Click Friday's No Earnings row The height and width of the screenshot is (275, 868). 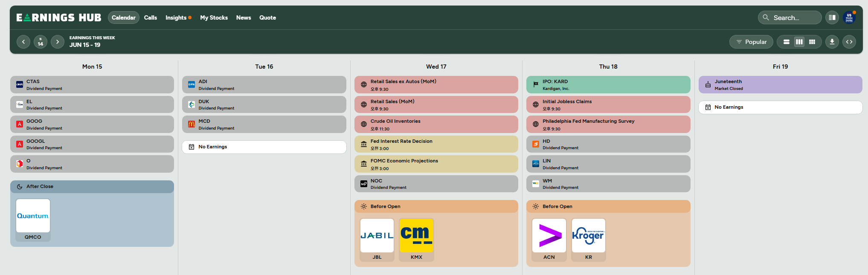(780, 107)
